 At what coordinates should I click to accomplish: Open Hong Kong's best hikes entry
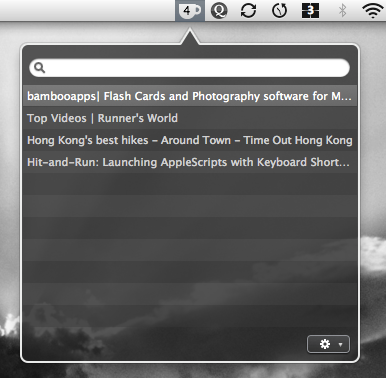[x=190, y=140]
